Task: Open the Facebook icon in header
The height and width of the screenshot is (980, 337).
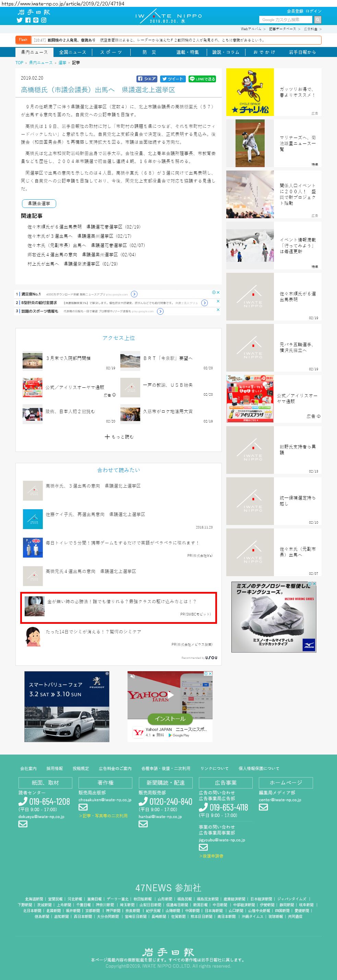Action: click(28, 20)
